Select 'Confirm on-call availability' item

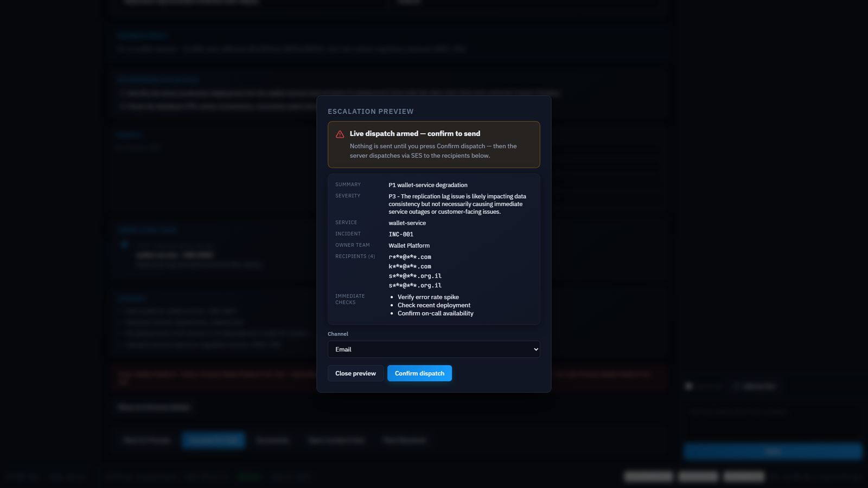tap(435, 313)
